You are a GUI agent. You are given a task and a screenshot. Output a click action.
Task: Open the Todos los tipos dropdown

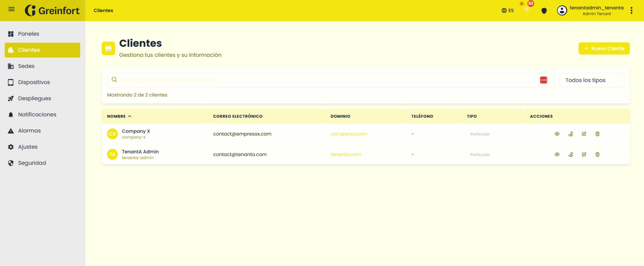592,80
